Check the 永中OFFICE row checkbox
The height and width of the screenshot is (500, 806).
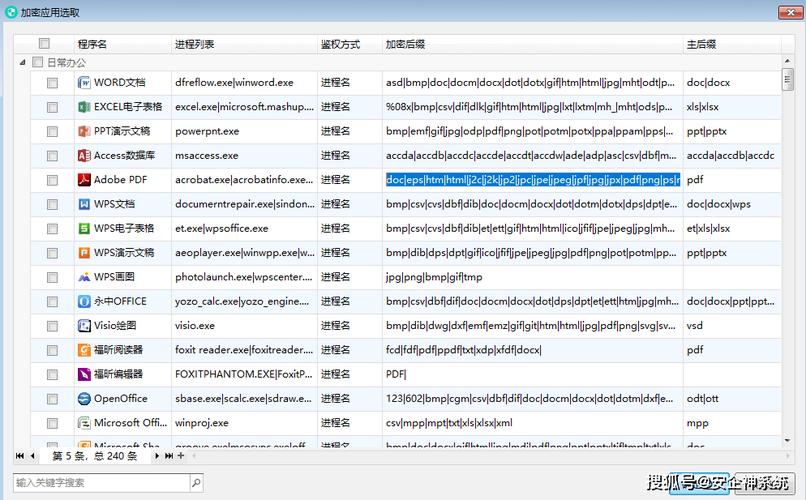pos(52,302)
